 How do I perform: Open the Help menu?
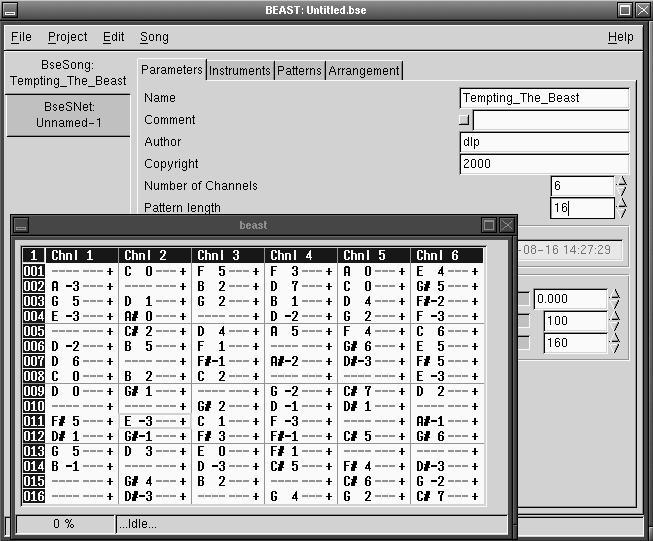620,37
